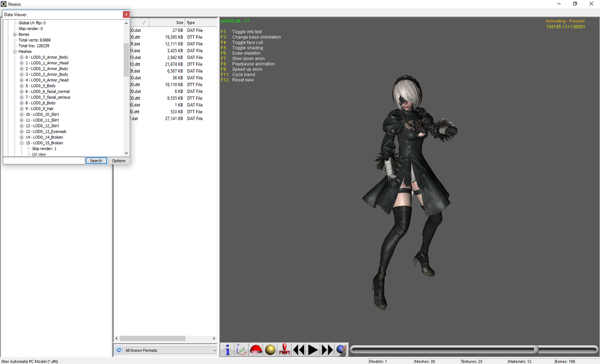The width and height of the screenshot is (600, 364).
Task: Select the 18,119 KB DTT file row
Action: coord(166,85)
